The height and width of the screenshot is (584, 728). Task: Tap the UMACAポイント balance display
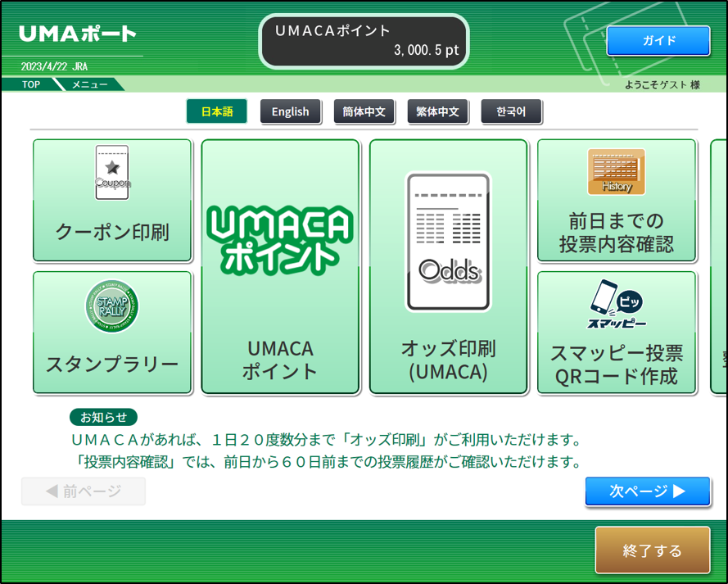click(x=364, y=41)
